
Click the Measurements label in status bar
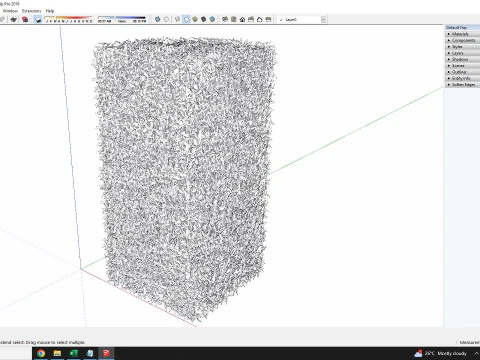470,342
